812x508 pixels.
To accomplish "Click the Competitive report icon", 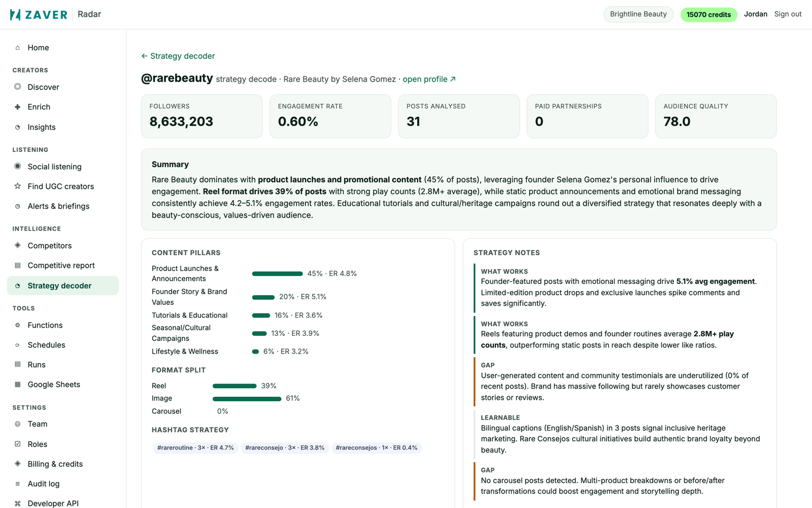I will coord(18,266).
